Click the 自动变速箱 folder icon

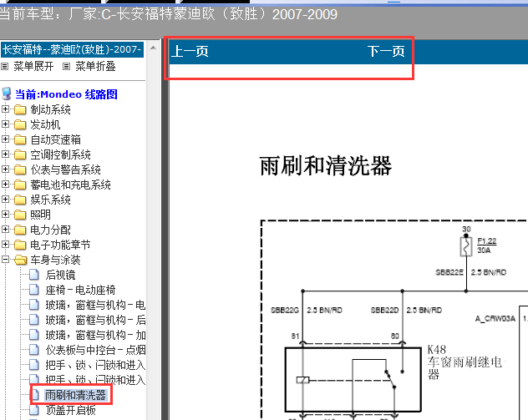pos(20,139)
